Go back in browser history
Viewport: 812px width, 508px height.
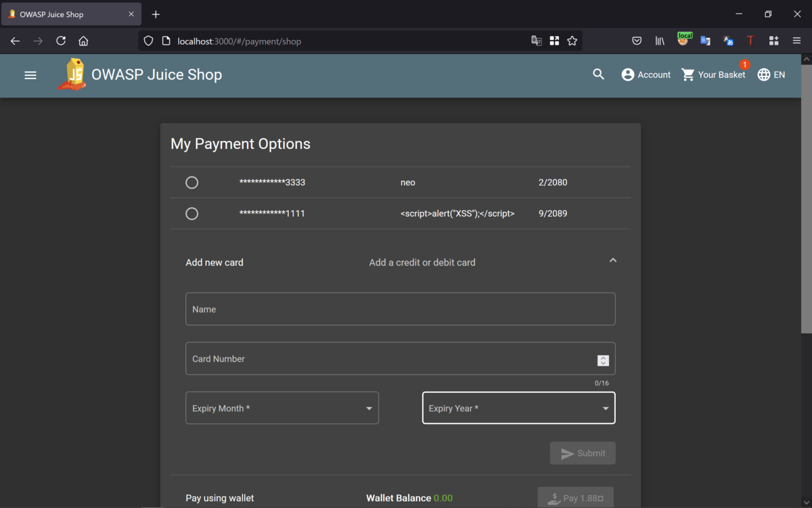[x=15, y=41]
